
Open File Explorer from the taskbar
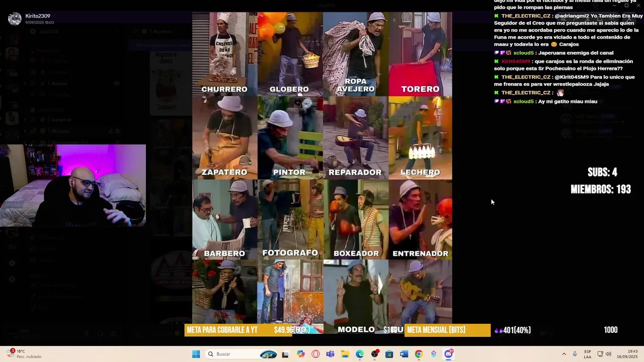tap(345, 354)
